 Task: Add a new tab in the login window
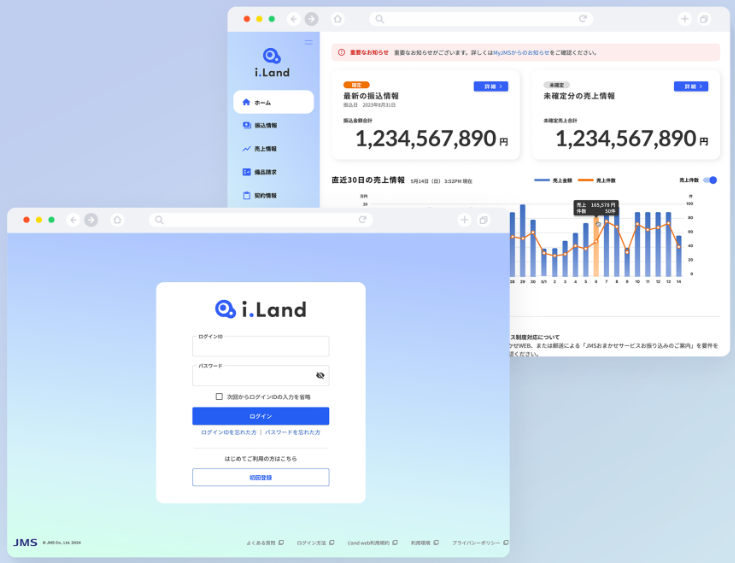[x=464, y=220]
